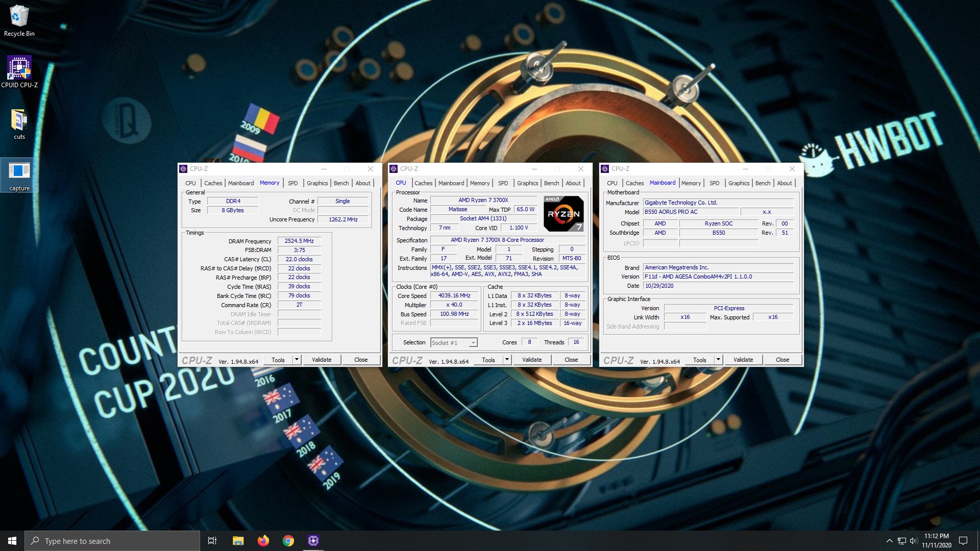
Task: Open About tab in the Mainboard window
Action: [785, 183]
